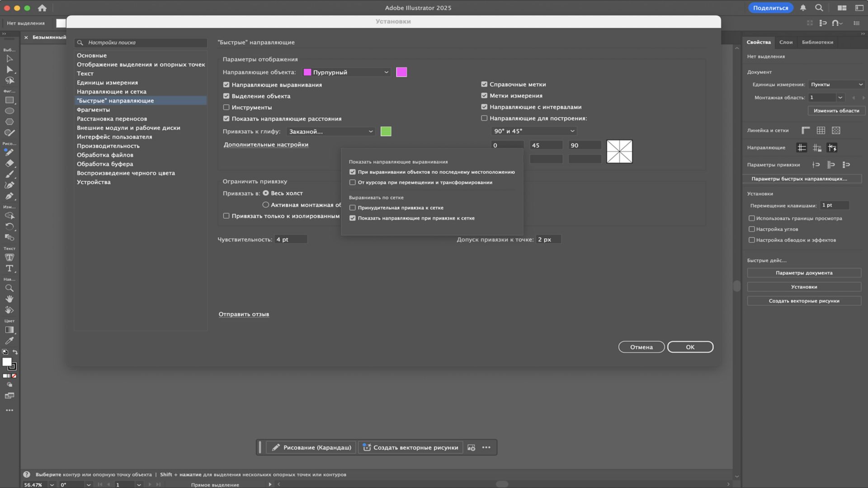Image resolution: width=868 pixels, height=488 pixels.
Task: Open Направляющие объекта color dropdown
Action: [346, 72]
